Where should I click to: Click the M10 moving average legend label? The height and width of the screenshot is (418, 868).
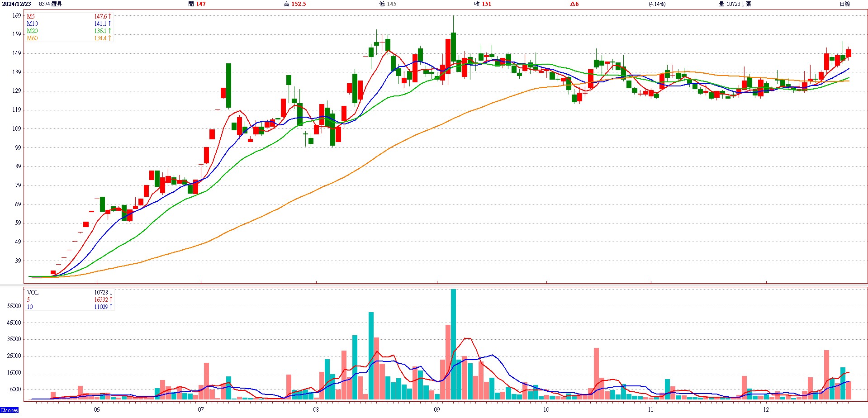[32, 24]
